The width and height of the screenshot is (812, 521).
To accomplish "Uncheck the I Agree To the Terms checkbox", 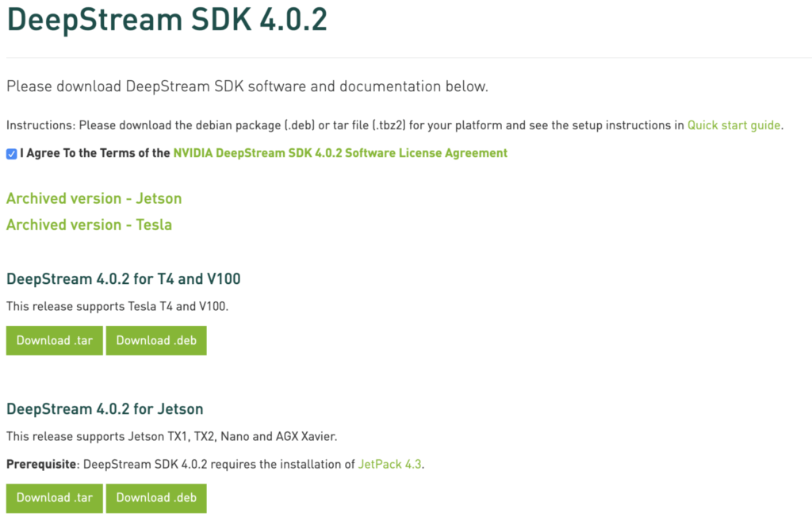I will [11, 154].
